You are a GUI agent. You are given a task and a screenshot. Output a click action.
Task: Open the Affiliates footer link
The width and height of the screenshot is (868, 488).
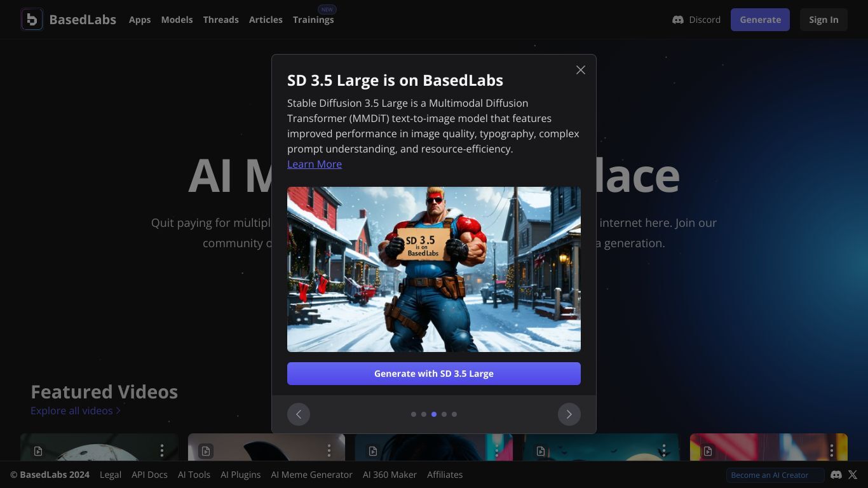tap(445, 475)
